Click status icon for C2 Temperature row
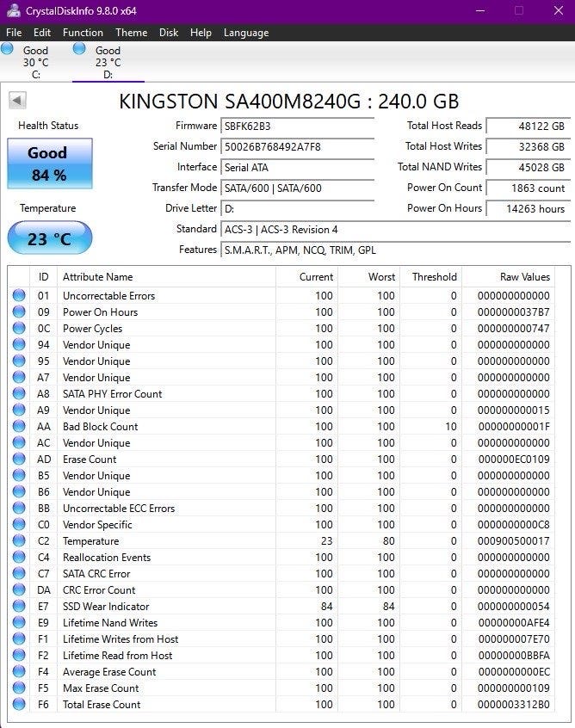Viewport: 575px width, 728px height. (19, 540)
